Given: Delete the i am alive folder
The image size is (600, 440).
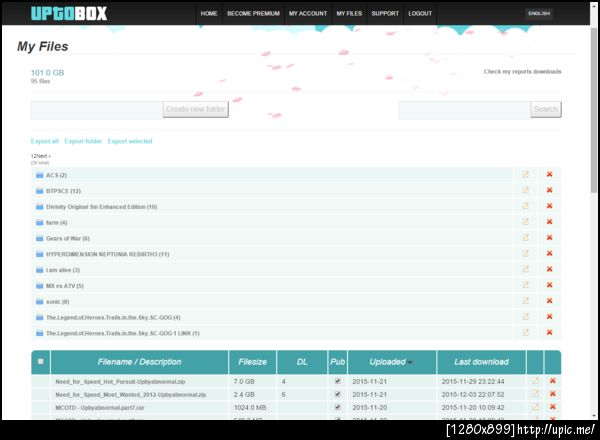Looking at the screenshot, I should click(549, 269).
